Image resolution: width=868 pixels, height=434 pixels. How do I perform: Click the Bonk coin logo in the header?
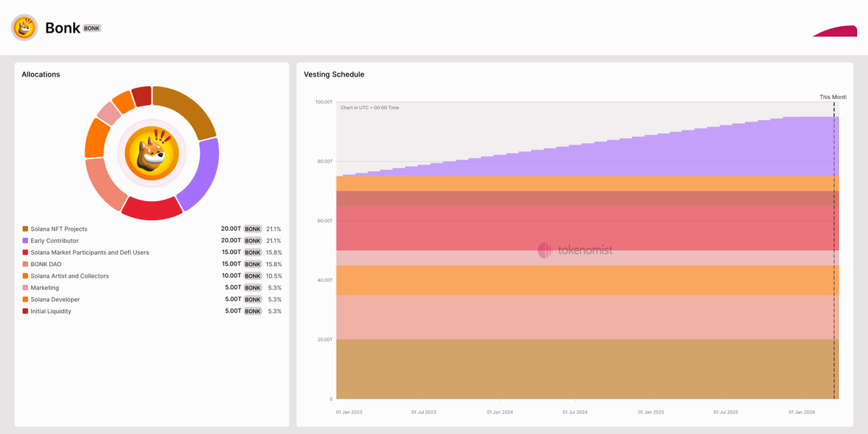tap(25, 27)
